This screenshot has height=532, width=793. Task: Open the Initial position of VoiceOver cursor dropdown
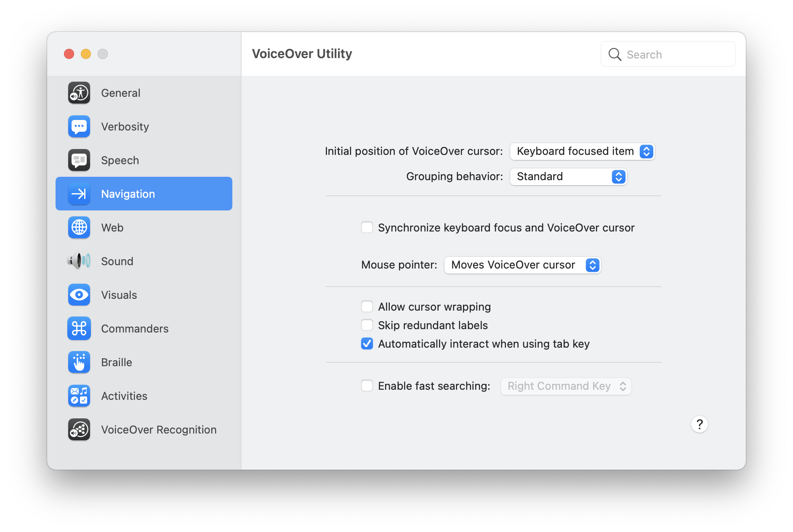582,151
